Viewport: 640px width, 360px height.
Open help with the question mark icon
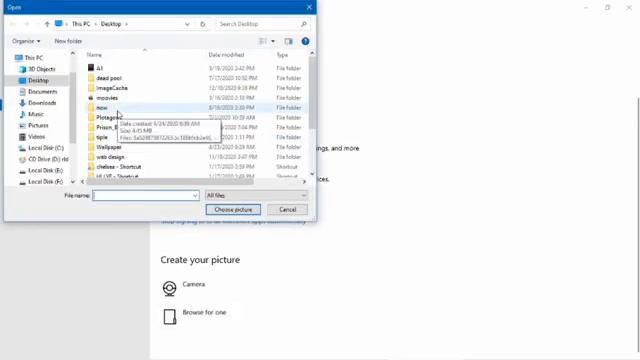pos(305,41)
